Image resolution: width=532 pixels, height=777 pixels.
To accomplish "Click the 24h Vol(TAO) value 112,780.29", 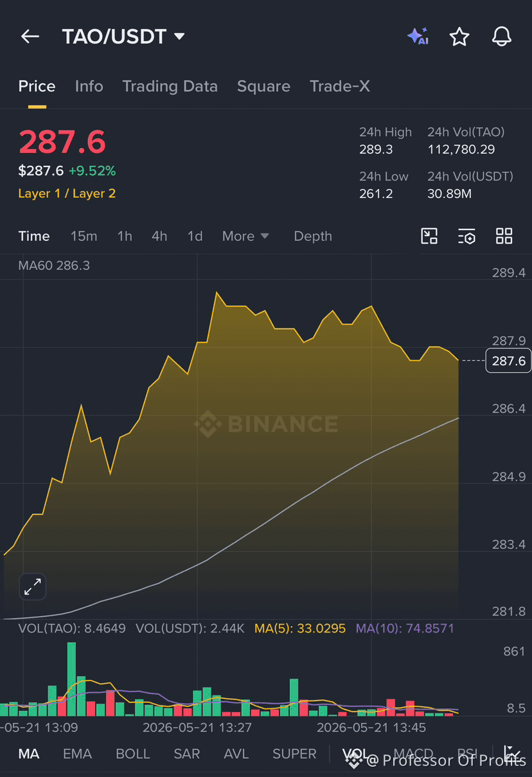I will point(460,150).
